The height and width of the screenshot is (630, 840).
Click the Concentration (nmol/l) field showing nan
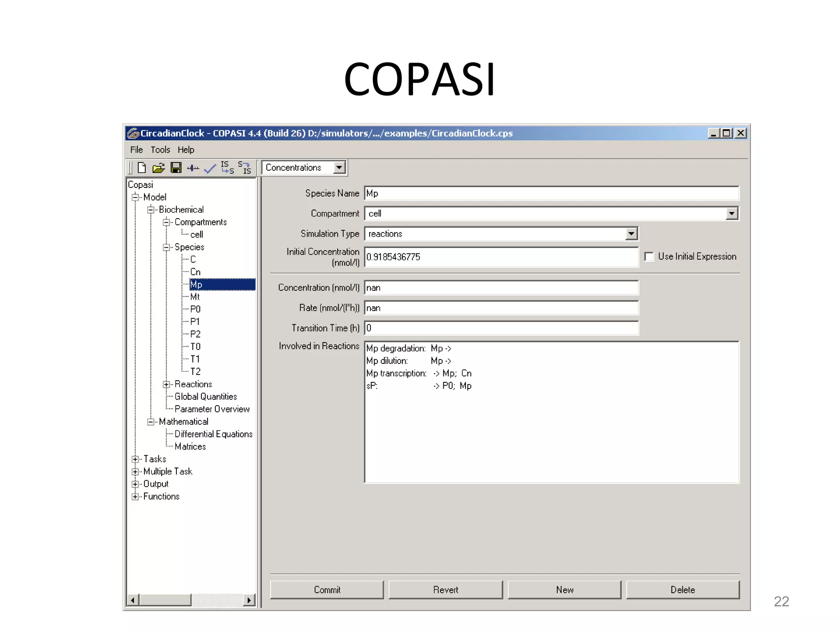[x=501, y=288]
